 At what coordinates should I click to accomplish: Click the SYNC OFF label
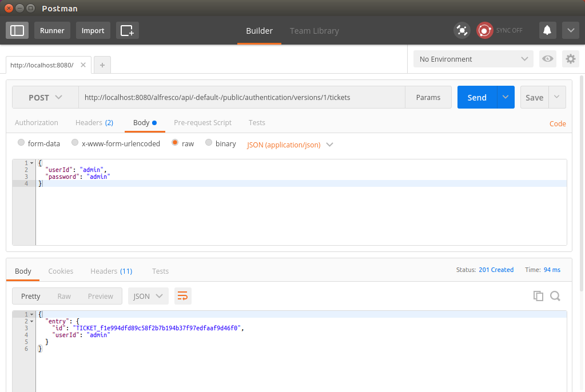(510, 31)
